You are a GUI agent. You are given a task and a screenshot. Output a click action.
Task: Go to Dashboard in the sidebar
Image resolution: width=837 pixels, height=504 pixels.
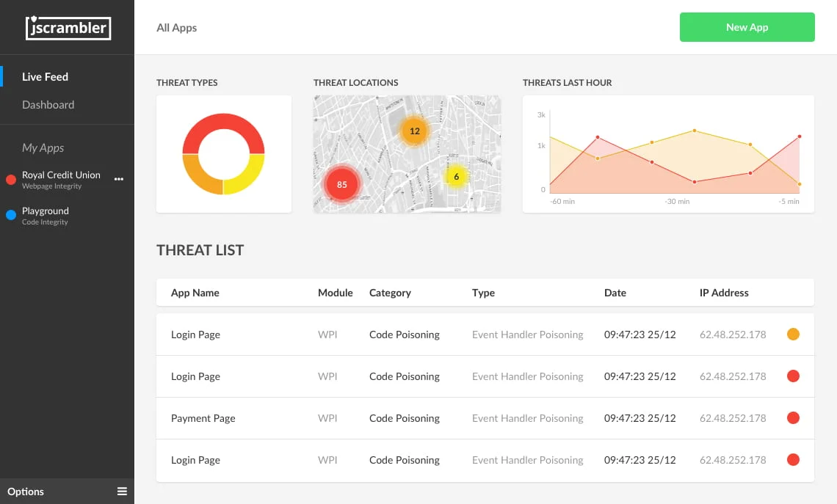pos(48,105)
